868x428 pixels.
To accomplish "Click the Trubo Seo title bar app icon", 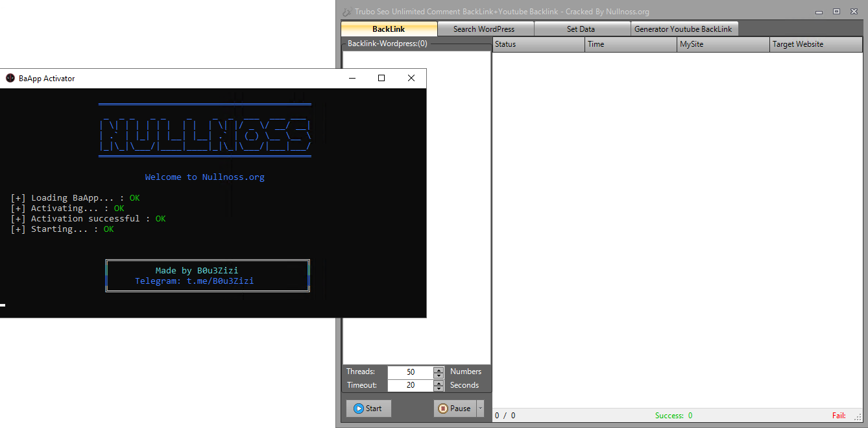I will pos(347,12).
